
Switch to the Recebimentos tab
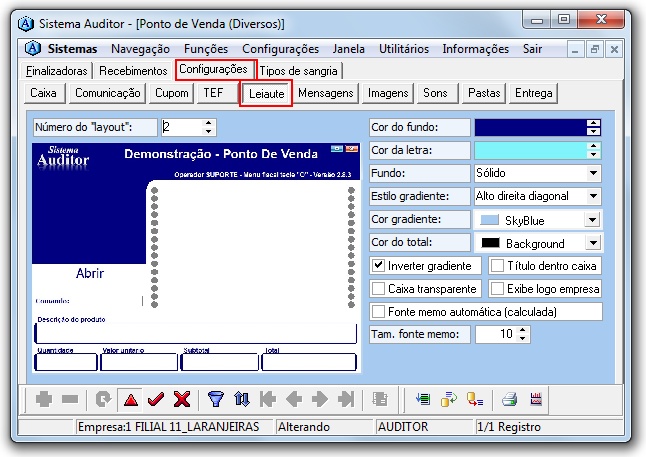tap(133, 71)
